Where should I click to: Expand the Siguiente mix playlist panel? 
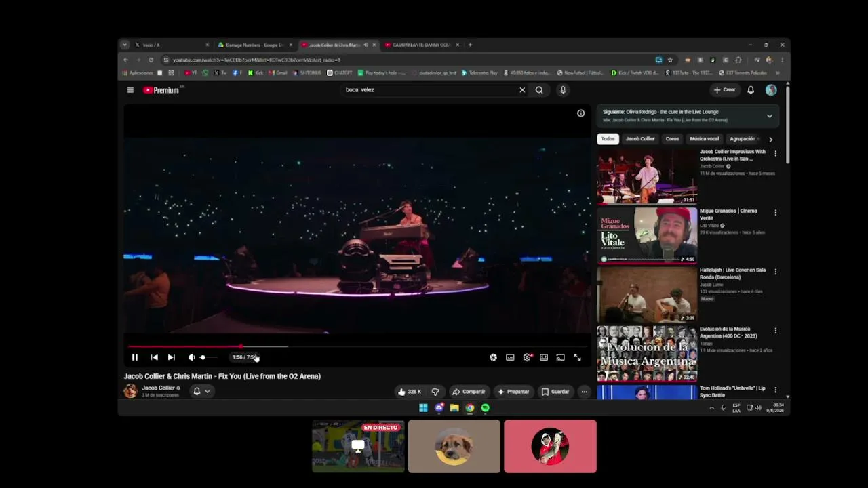pos(770,116)
